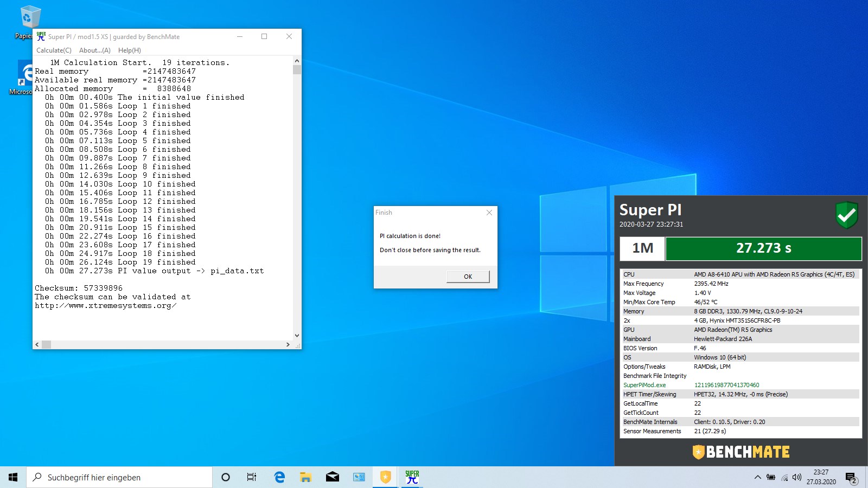The height and width of the screenshot is (488, 868).
Task: Click the CPU row AMD A8-6410 text
Action: [x=774, y=274]
